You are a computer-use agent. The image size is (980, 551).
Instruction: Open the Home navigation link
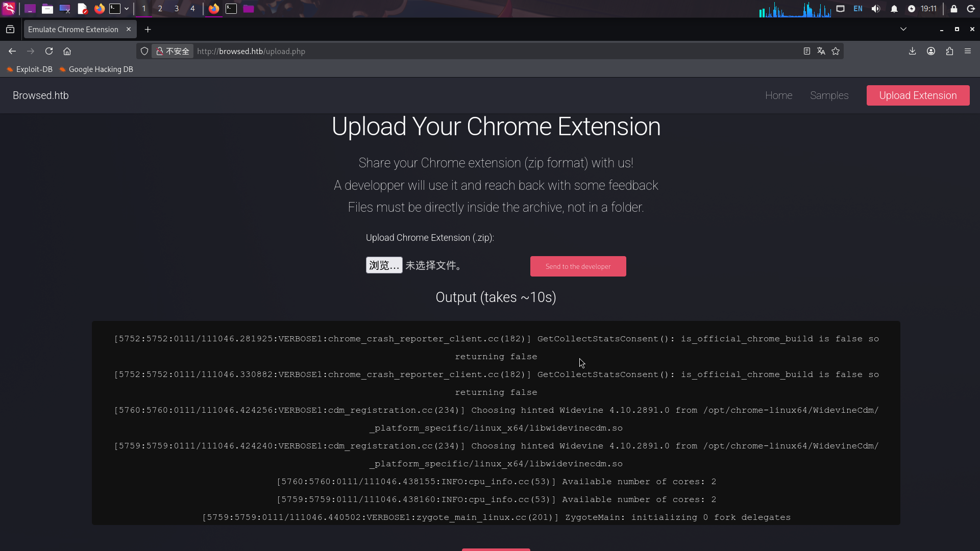point(778,95)
